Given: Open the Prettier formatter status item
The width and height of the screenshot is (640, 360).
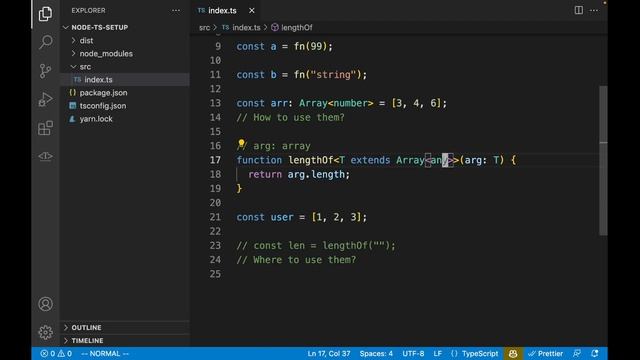Looking at the screenshot, I should point(546,353).
